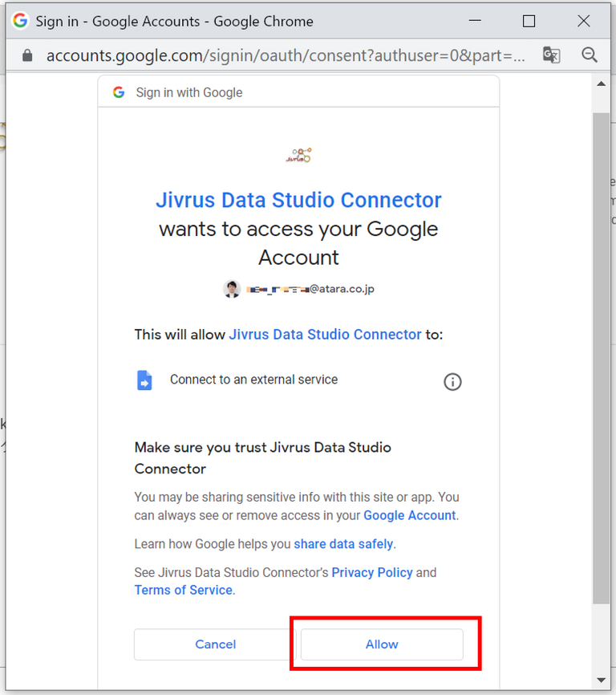Viewport: 616px width, 695px height.
Task: Click the zoom magnifier icon in address bar
Action: point(589,55)
